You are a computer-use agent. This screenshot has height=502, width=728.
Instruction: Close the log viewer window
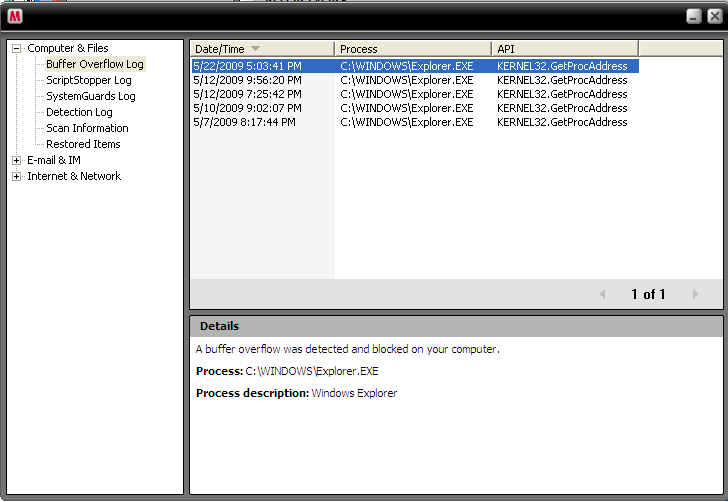pos(713,16)
